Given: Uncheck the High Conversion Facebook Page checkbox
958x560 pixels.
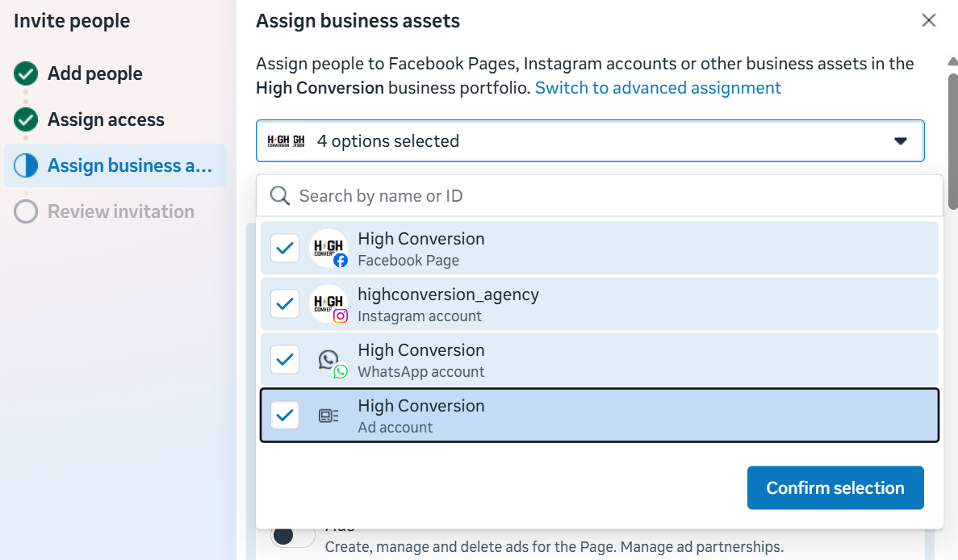Looking at the screenshot, I should pyautogui.click(x=285, y=248).
